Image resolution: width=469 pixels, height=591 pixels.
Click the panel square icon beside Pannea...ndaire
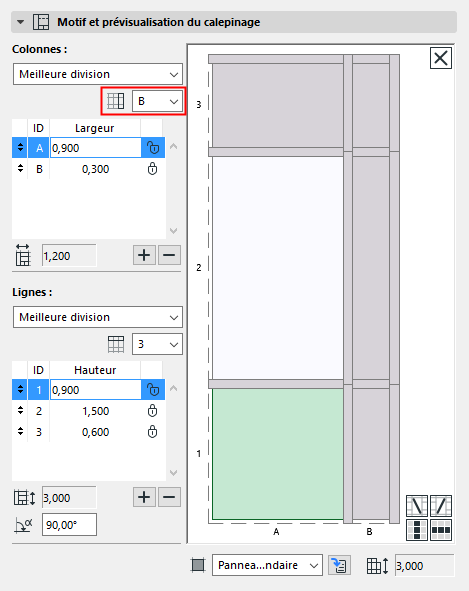pos(198,565)
